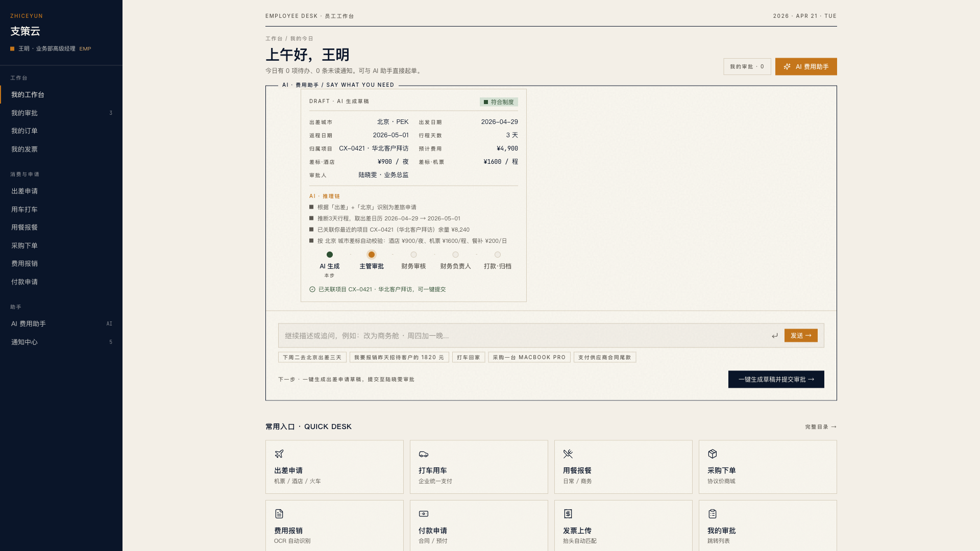
Task: Choose the 打车回家 suggestion chip
Action: click(x=468, y=358)
